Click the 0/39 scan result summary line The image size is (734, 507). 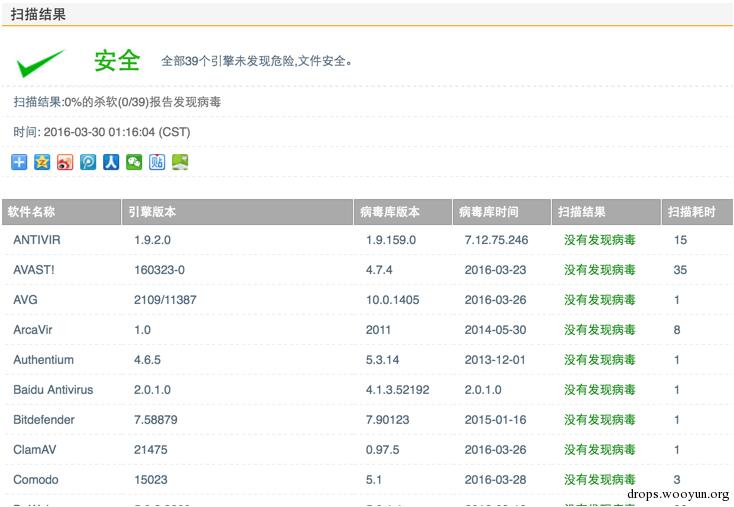pyautogui.click(x=117, y=102)
